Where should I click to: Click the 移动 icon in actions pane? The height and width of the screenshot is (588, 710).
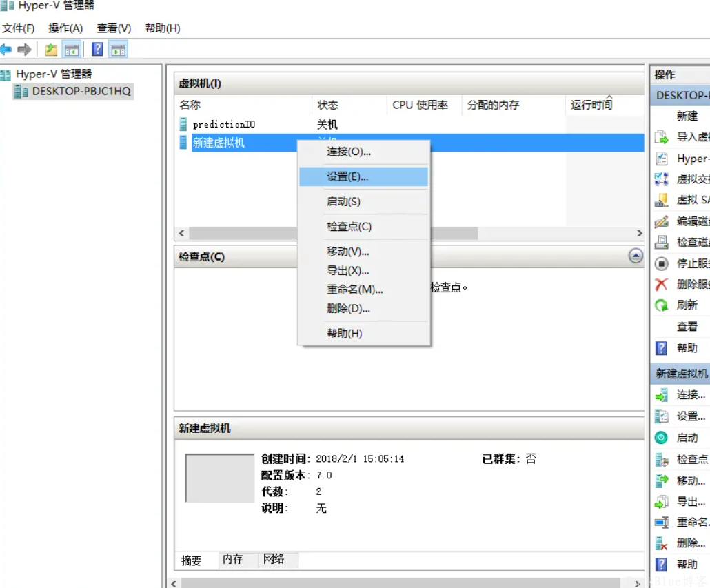pos(662,480)
